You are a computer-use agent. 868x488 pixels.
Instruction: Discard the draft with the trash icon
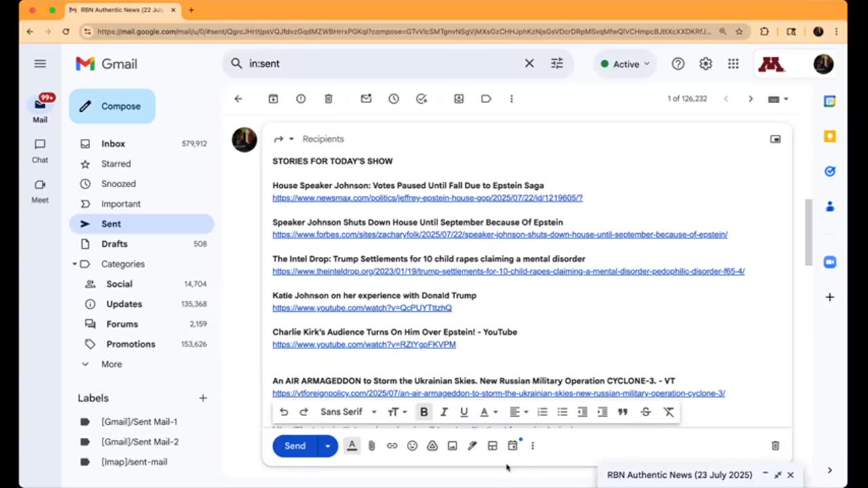tap(775, 446)
